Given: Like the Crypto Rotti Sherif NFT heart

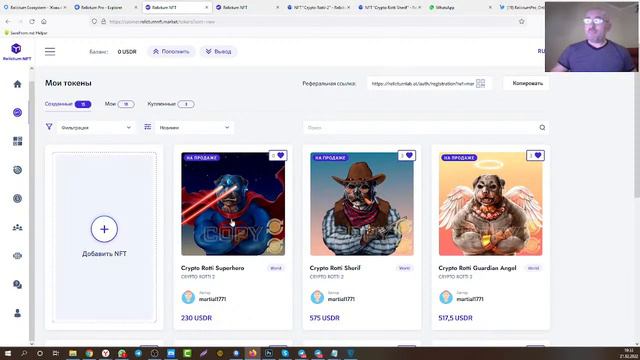Looking at the screenshot, I should [409, 156].
